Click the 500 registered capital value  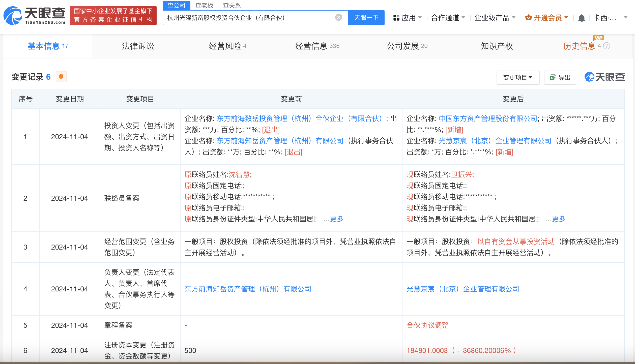click(190, 350)
